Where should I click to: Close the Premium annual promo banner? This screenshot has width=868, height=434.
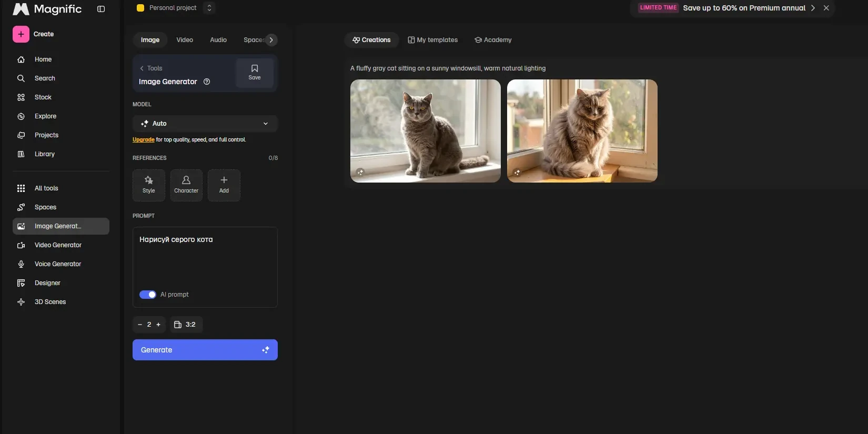point(826,8)
